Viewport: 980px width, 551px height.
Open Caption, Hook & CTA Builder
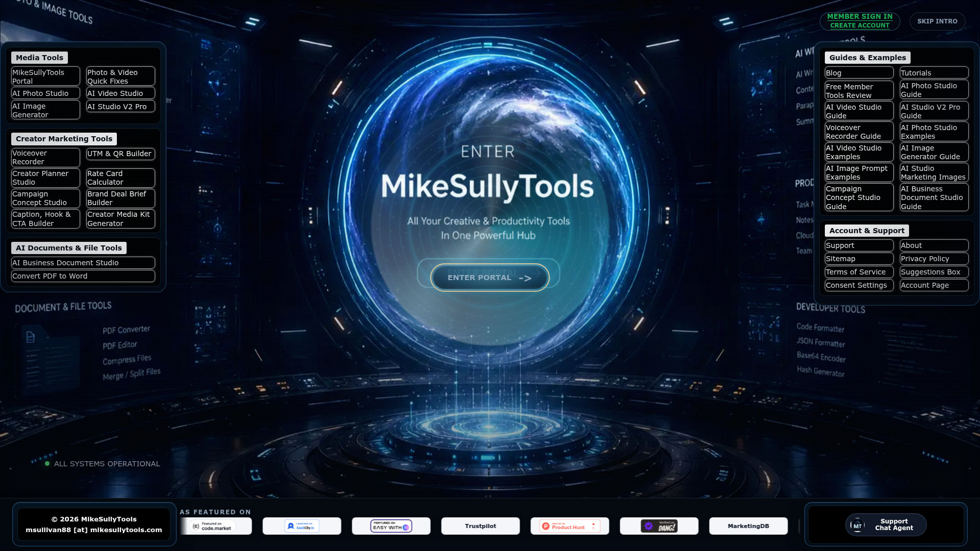pyautogui.click(x=45, y=219)
